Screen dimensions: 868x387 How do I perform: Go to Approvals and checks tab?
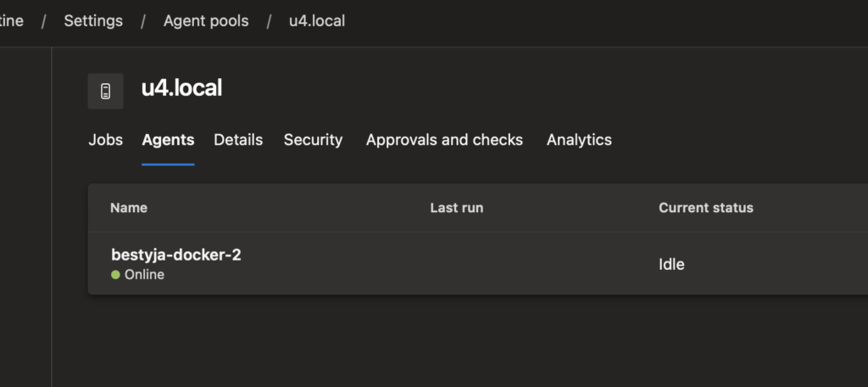pyautogui.click(x=444, y=140)
